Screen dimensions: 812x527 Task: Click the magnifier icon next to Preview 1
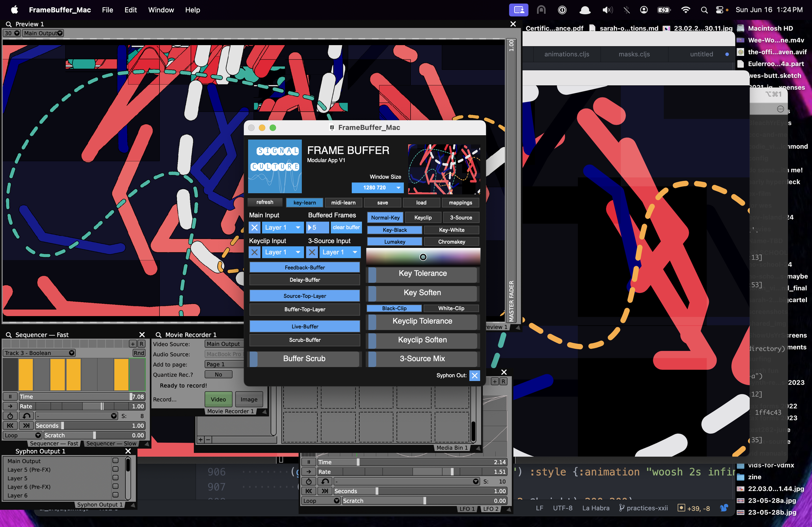coord(8,24)
